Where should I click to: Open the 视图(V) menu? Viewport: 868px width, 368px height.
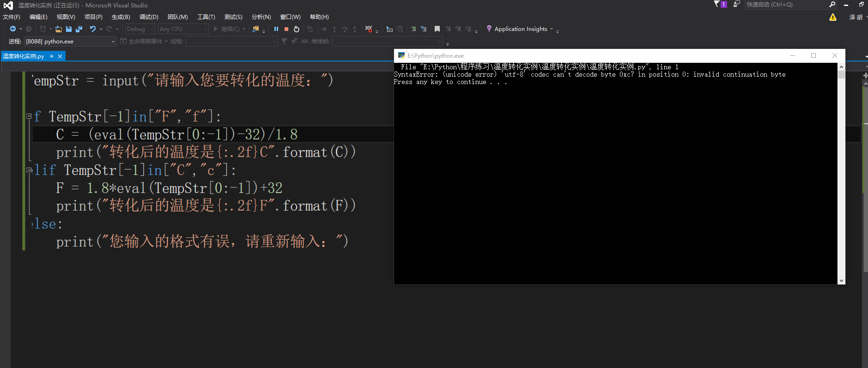coord(66,17)
